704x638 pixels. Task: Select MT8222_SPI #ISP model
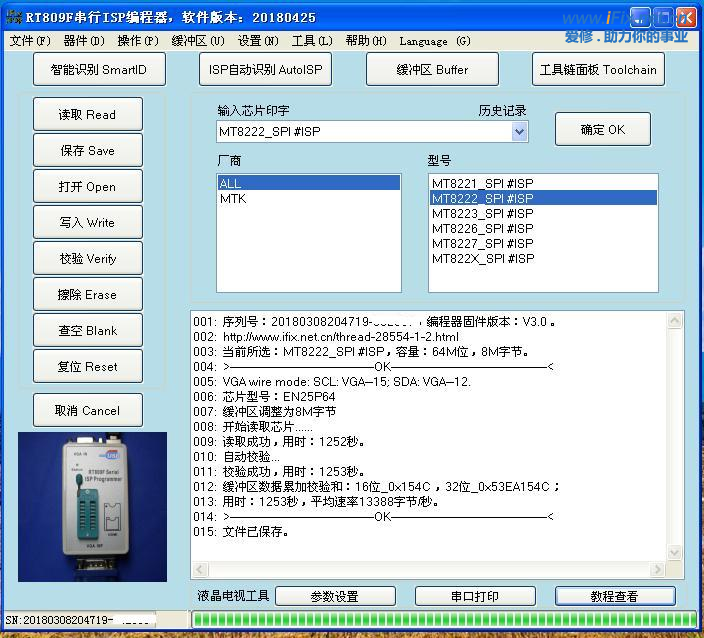[x=543, y=198]
